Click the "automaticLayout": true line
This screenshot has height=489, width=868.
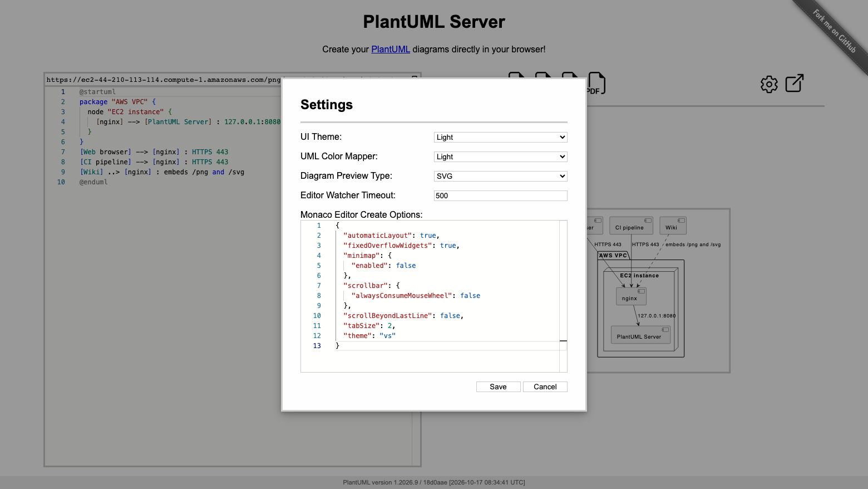[x=391, y=236]
